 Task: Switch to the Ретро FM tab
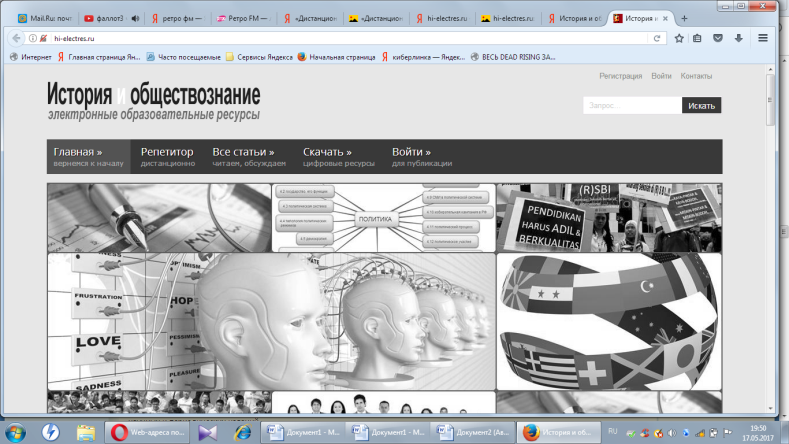[244, 19]
